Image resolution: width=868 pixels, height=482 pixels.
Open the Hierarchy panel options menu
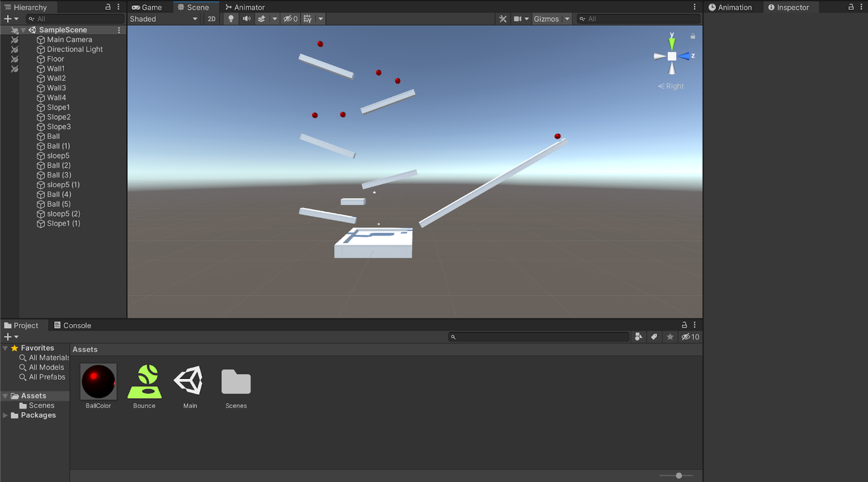click(119, 7)
